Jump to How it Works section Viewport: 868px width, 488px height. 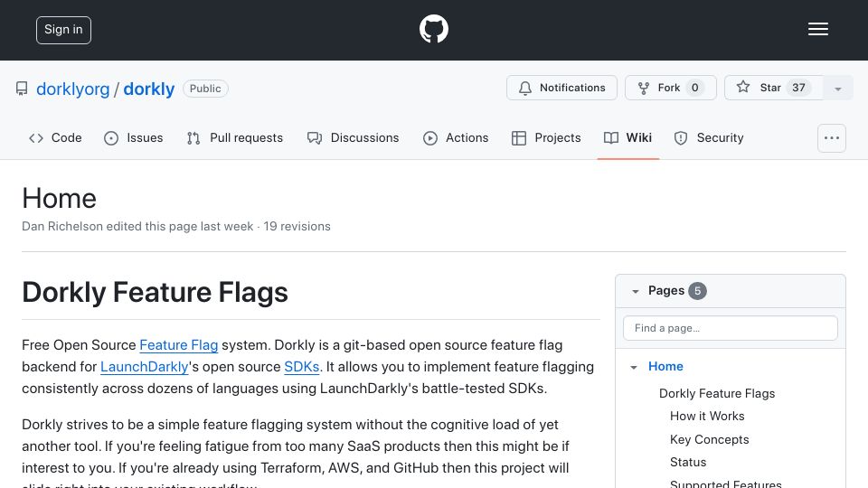click(707, 416)
